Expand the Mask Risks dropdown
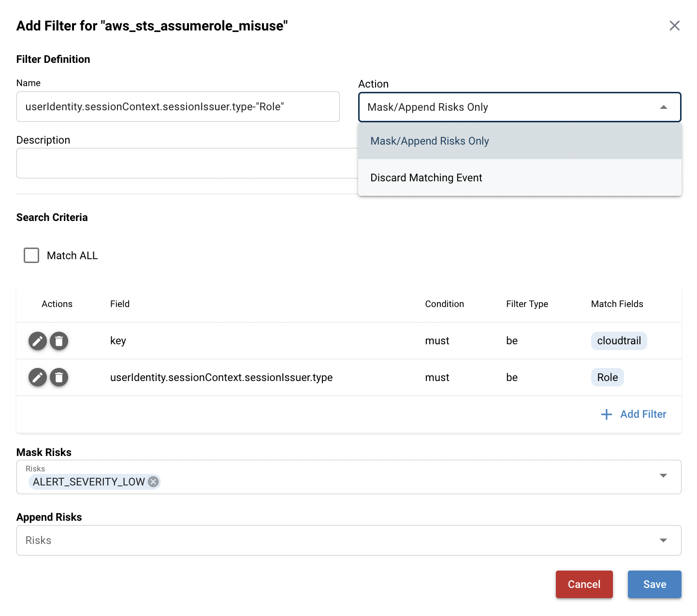This screenshot has height=616, width=697. [x=663, y=476]
